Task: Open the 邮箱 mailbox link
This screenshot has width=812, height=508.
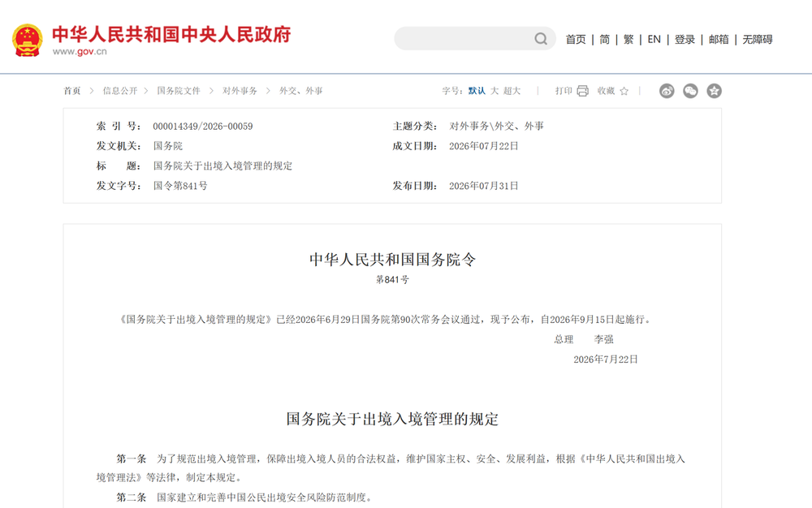Action: (x=719, y=39)
